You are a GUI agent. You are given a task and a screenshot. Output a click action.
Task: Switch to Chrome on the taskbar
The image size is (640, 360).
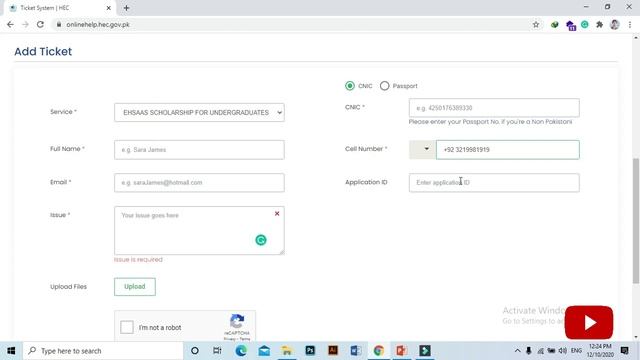[x=378, y=351]
